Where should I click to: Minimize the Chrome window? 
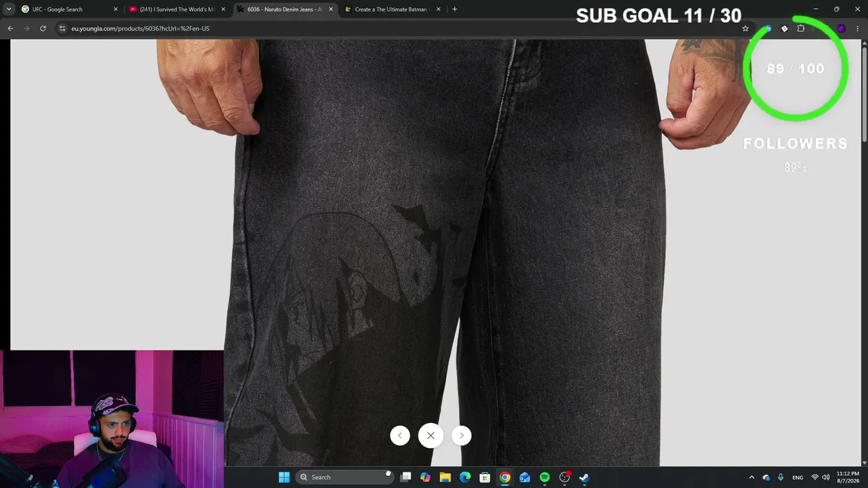[816, 9]
